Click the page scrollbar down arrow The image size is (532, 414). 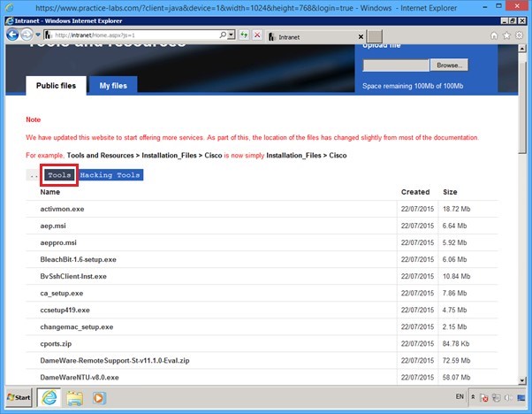click(522, 380)
